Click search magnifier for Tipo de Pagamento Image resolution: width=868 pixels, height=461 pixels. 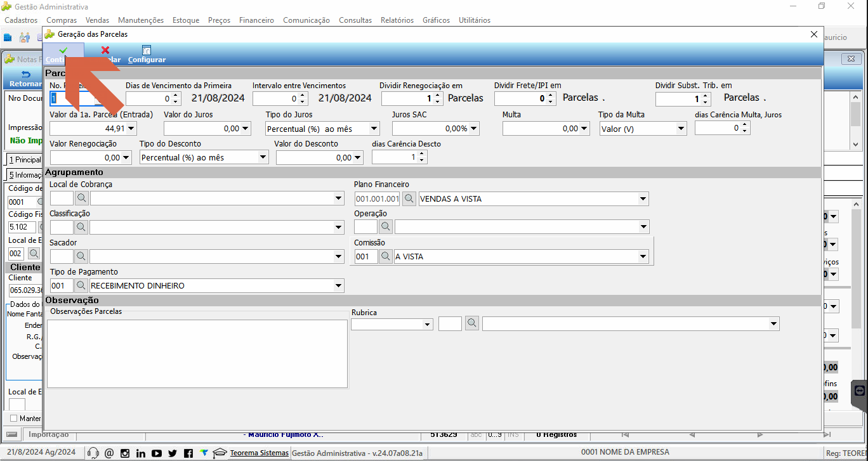click(x=81, y=285)
